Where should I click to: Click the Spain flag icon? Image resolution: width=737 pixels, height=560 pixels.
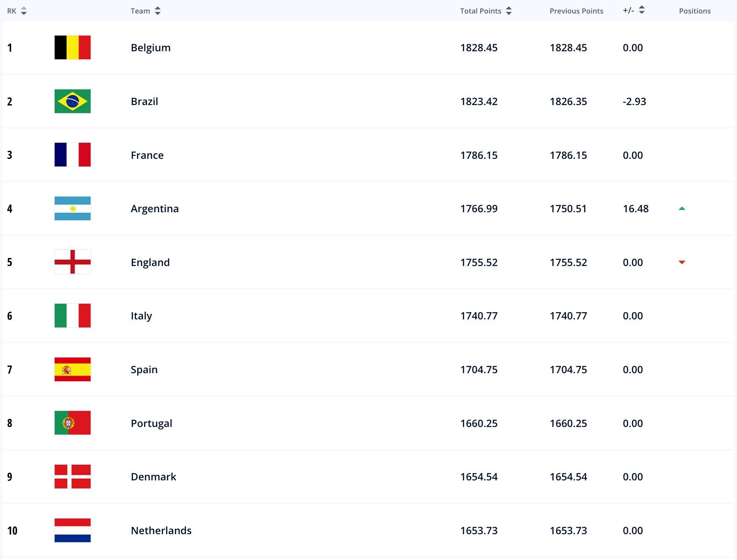72,369
